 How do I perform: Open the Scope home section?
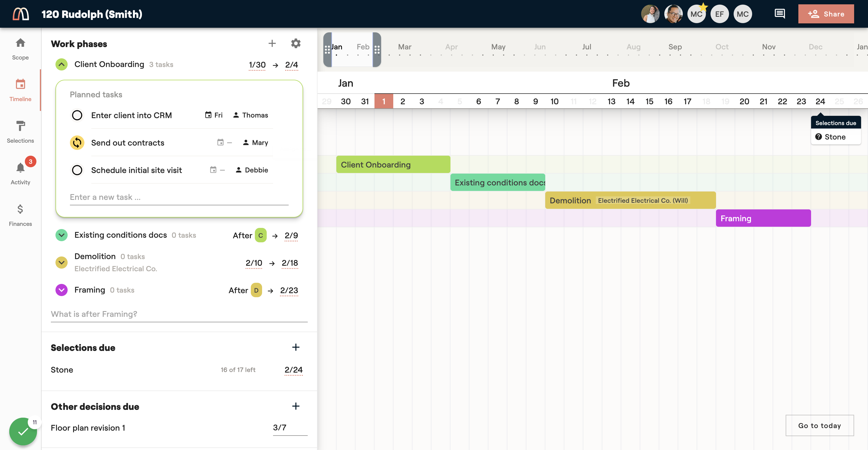point(20,49)
